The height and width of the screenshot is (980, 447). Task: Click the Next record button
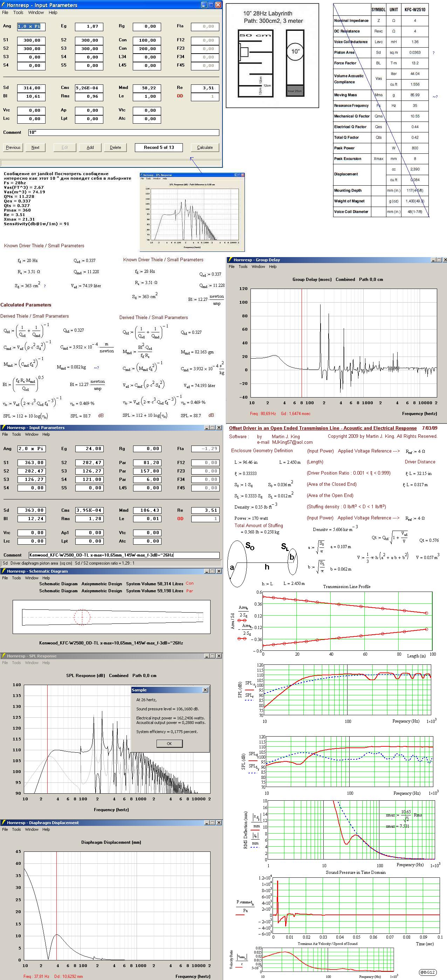point(35,147)
